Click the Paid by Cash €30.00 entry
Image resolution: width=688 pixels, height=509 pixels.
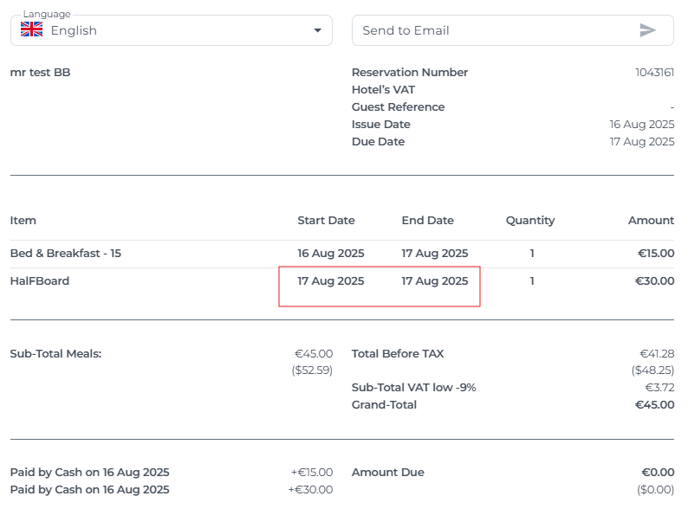172,489
